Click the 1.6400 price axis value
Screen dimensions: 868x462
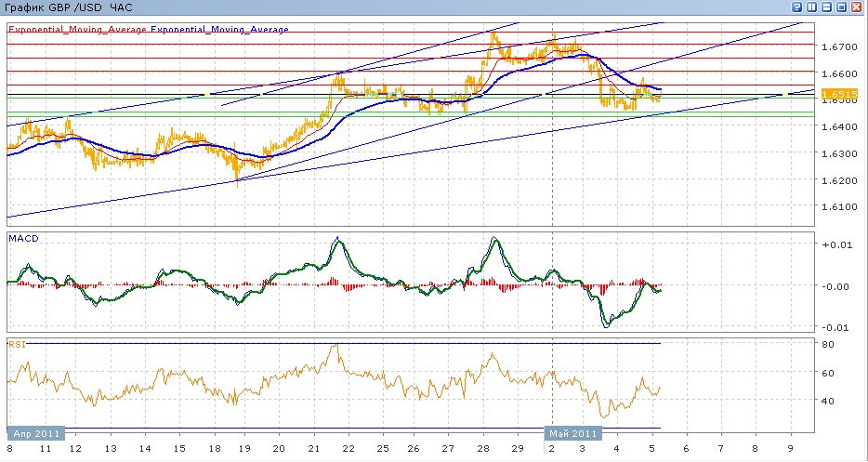tap(842, 126)
